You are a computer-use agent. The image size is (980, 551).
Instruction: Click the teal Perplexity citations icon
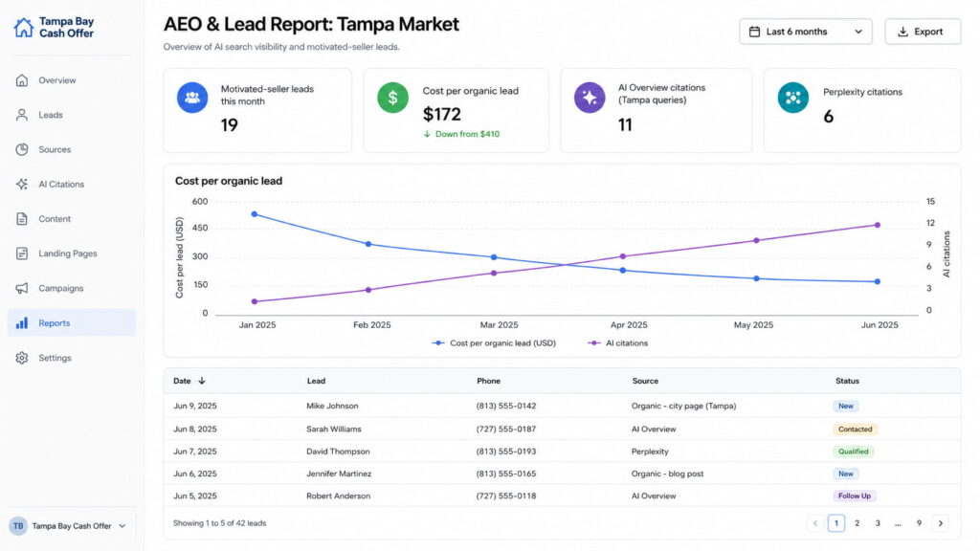[793, 98]
